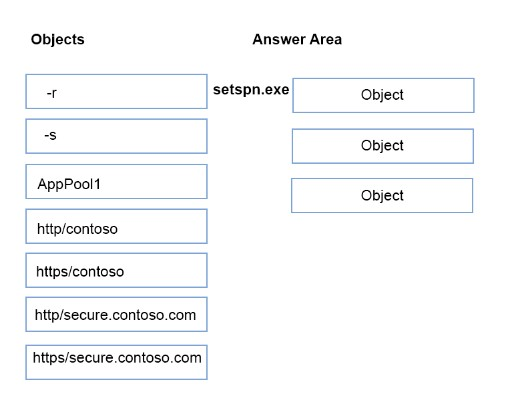Viewport: 508px width, 406px height.
Task: Choose the http/contoso object
Action: [116, 226]
